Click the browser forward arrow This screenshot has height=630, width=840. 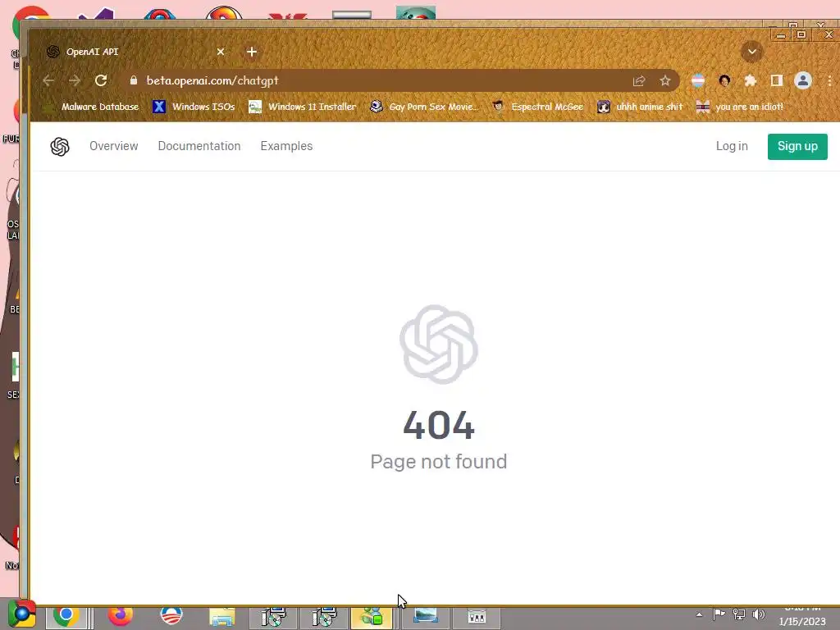[x=75, y=81]
